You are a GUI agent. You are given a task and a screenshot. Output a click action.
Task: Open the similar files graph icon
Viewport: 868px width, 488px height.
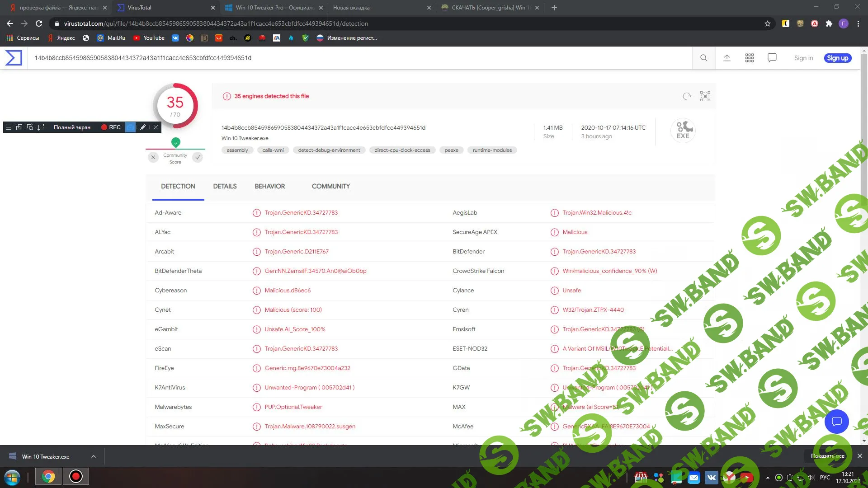point(705,96)
